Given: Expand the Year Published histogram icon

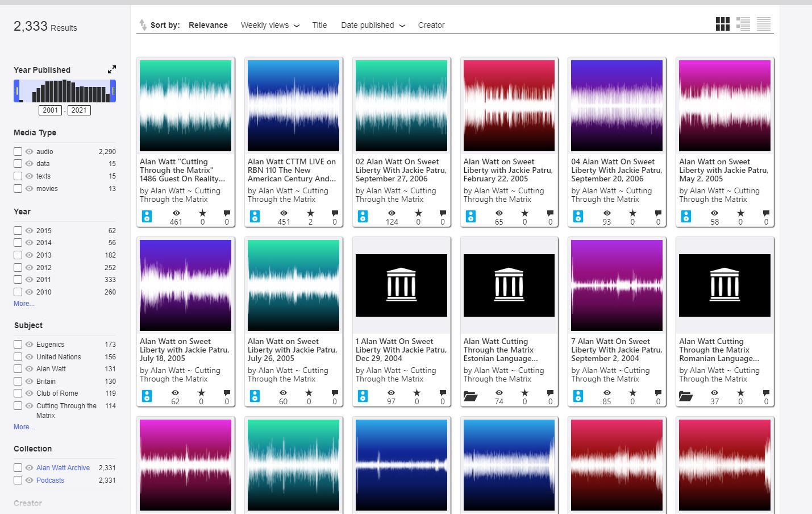Looking at the screenshot, I should point(112,69).
